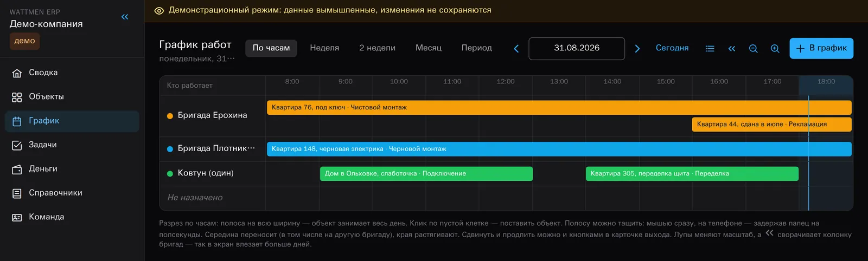Click the 12:00 hour header

click(x=506, y=82)
